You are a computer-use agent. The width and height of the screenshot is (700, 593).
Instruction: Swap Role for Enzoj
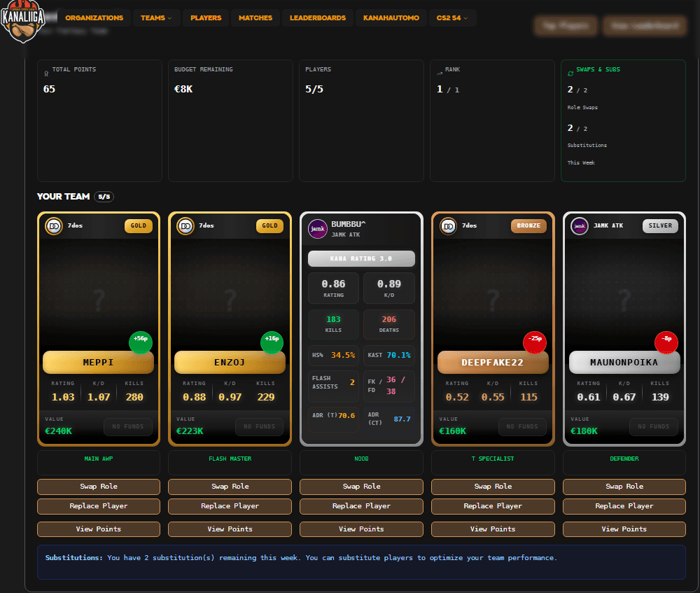click(x=230, y=487)
